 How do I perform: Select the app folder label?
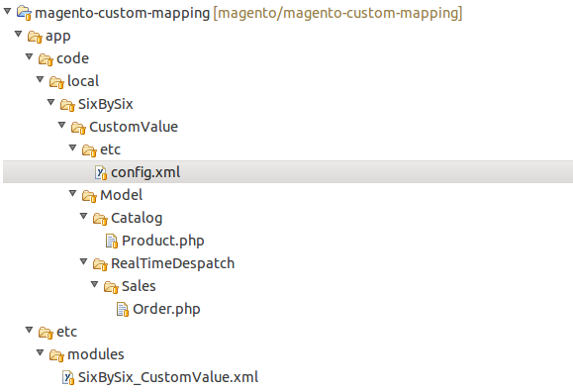(x=58, y=37)
